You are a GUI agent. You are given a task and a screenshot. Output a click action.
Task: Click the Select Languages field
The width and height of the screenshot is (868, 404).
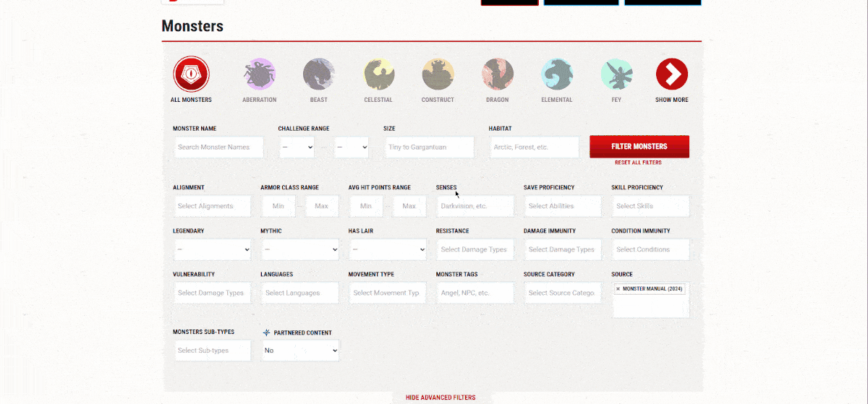(x=299, y=293)
